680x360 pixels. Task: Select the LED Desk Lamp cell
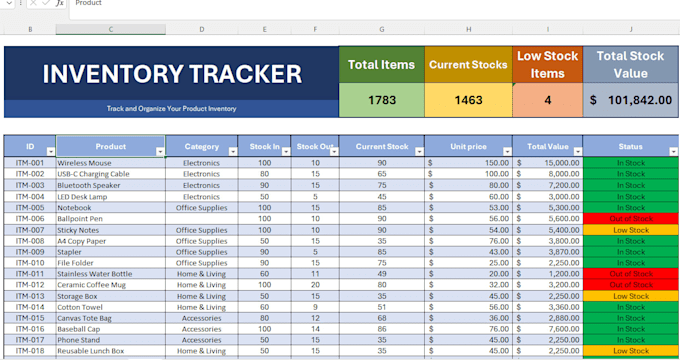pyautogui.click(x=111, y=196)
